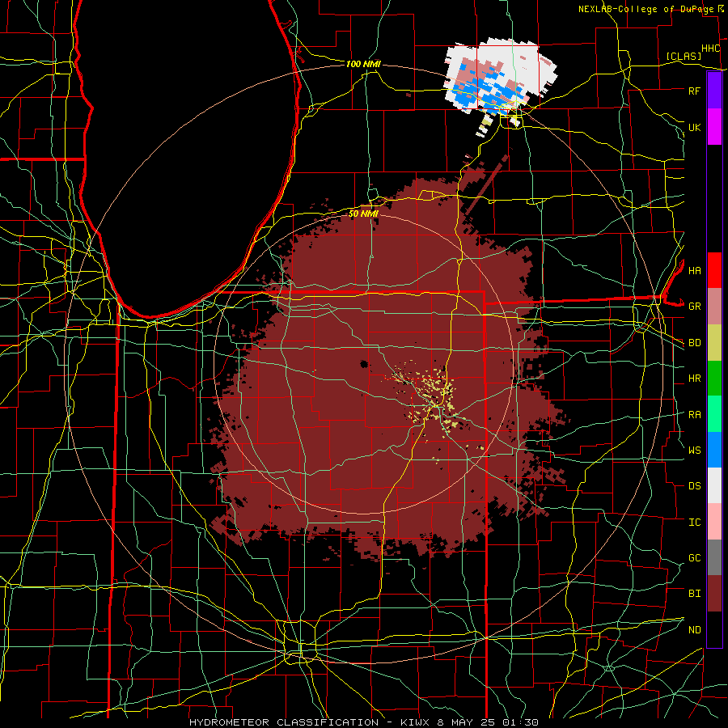
Task: Pick the RA light green legend swatch
Action: [x=714, y=413]
